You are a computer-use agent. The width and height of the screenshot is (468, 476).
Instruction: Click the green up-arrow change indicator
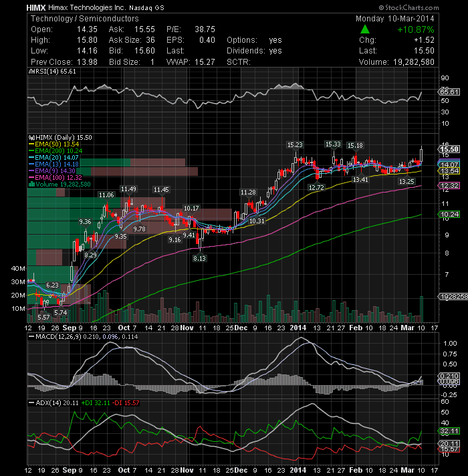point(365,29)
